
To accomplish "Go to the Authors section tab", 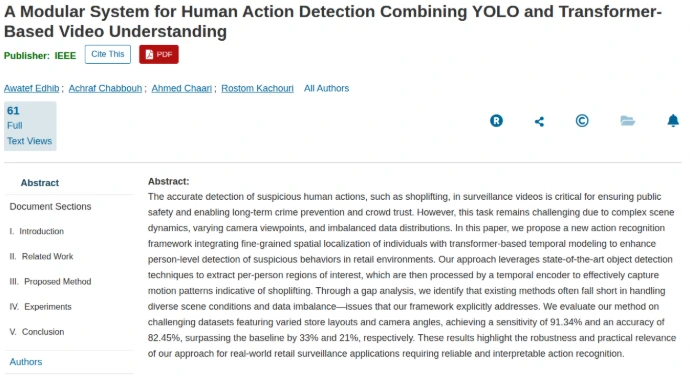I will pos(26,361).
